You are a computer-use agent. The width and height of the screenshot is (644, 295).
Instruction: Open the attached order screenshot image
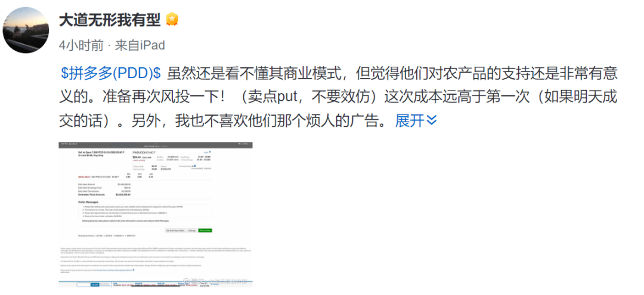click(x=156, y=215)
